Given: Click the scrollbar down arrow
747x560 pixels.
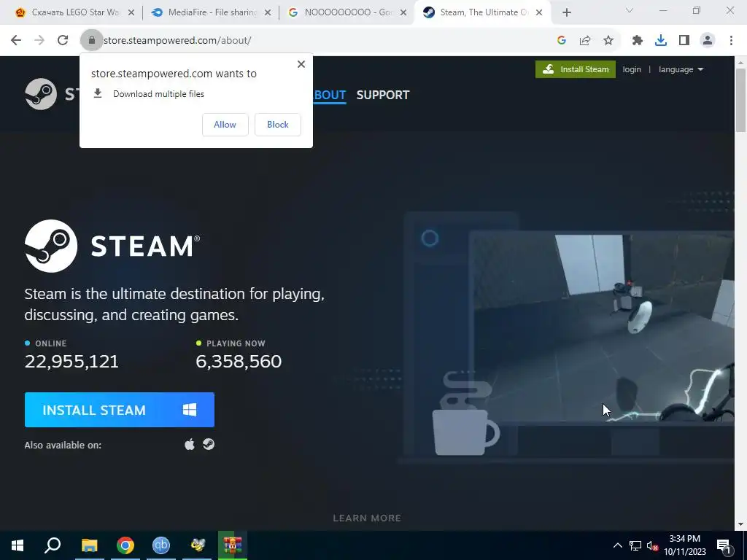Looking at the screenshot, I should (741, 524).
